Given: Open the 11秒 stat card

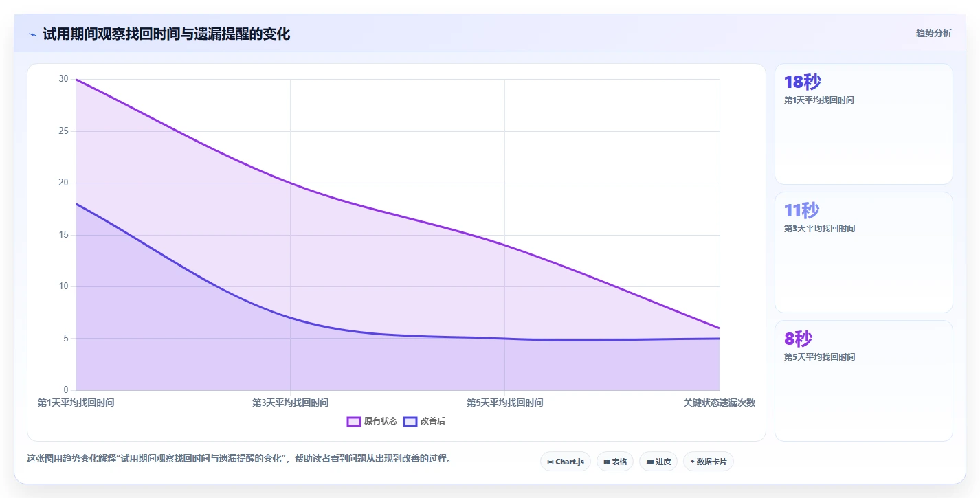Looking at the screenshot, I should click(863, 252).
